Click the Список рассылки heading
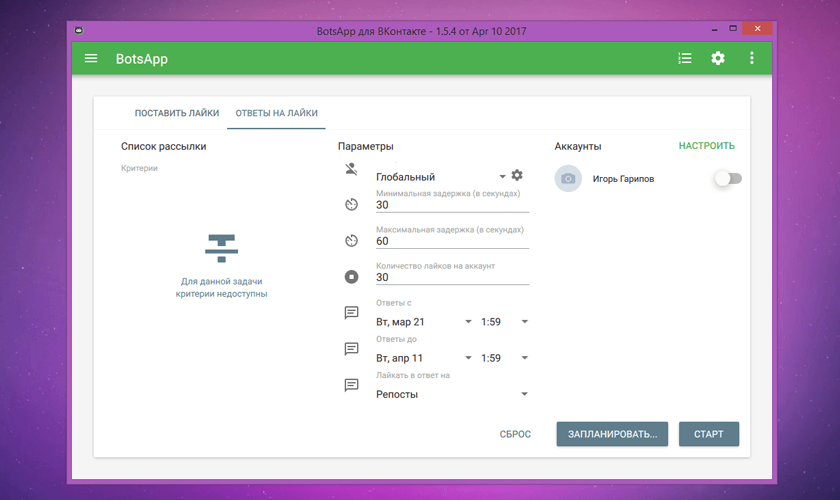This screenshot has height=500, width=840. (163, 146)
